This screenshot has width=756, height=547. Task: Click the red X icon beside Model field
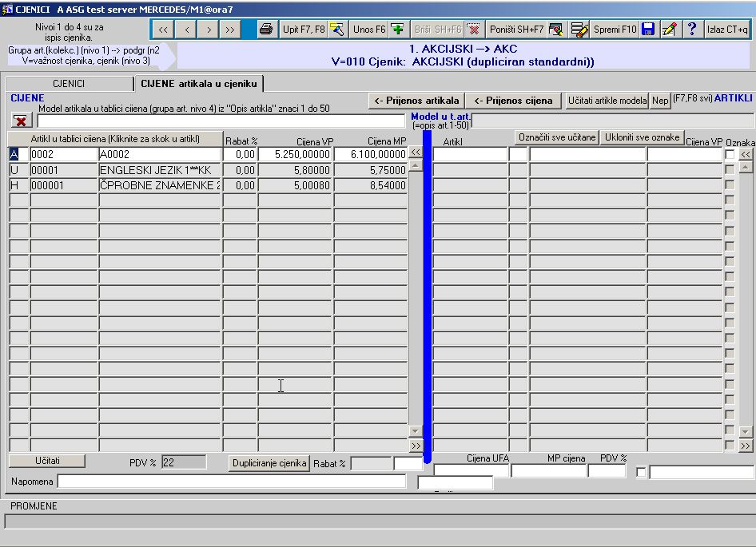22,121
